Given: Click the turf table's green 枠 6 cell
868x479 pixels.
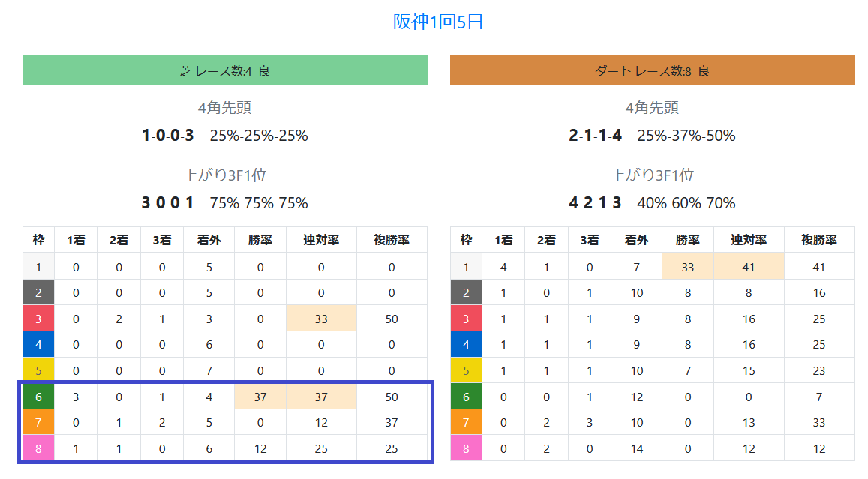Looking at the screenshot, I should 38,397.
